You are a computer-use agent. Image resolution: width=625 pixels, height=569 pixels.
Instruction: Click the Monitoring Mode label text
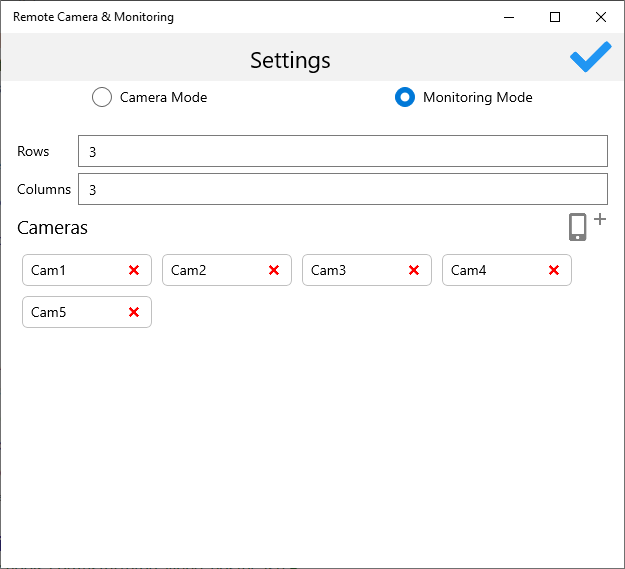point(477,97)
